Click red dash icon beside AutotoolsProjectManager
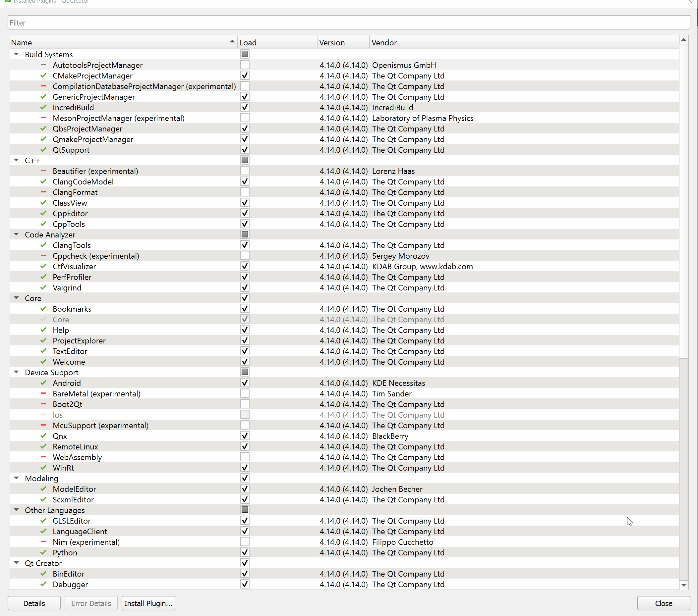Image resolution: width=698 pixels, height=616 pixels. pyautogui.click(x=43, y=65)
